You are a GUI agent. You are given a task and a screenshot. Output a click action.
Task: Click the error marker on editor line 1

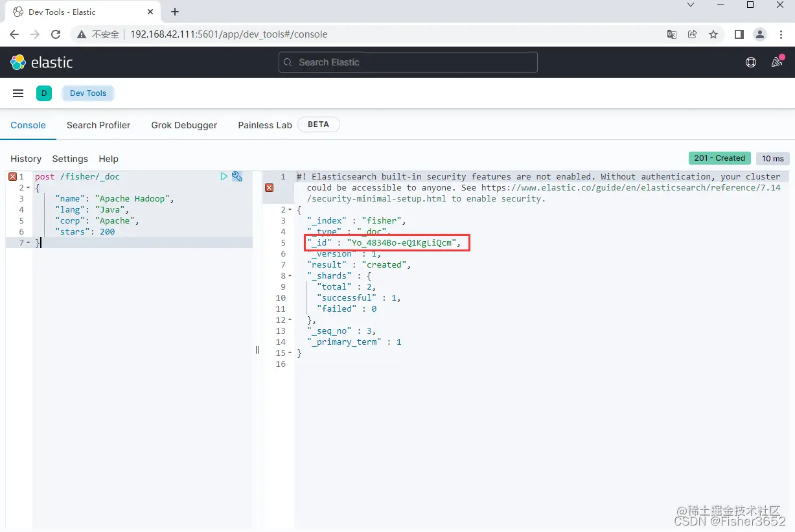pos(12,176)
